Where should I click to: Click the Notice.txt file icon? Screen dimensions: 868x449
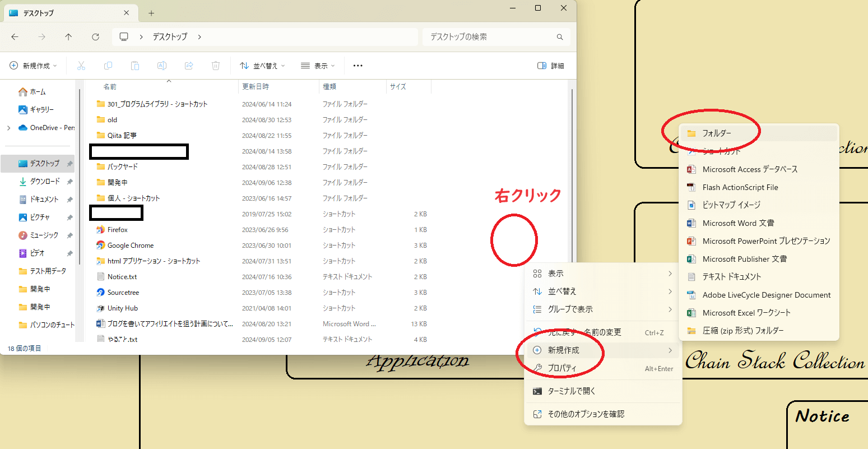click(x=101, y=277)
